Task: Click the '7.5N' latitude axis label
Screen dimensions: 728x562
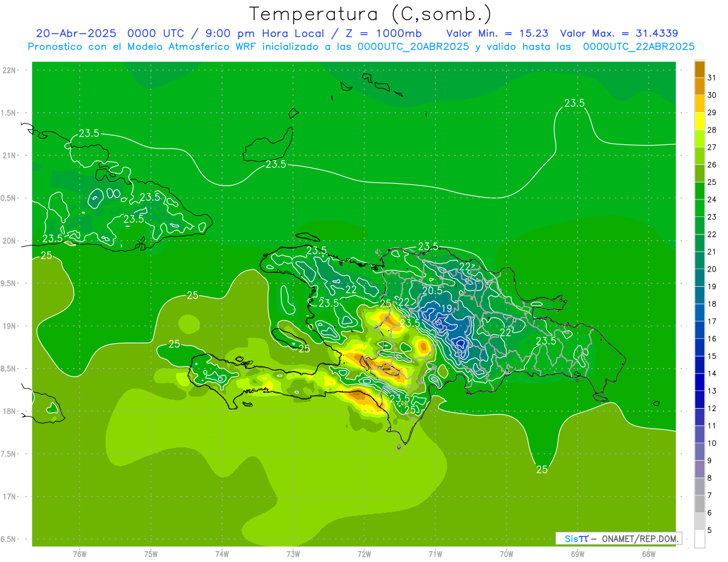Action: [9, 454]
